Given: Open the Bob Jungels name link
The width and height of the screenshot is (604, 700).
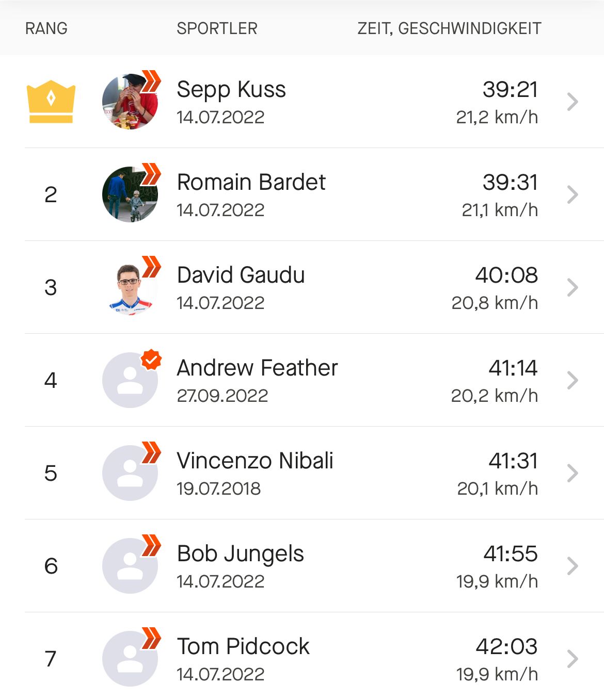Looking at the screenshot, I should [241, 554].
